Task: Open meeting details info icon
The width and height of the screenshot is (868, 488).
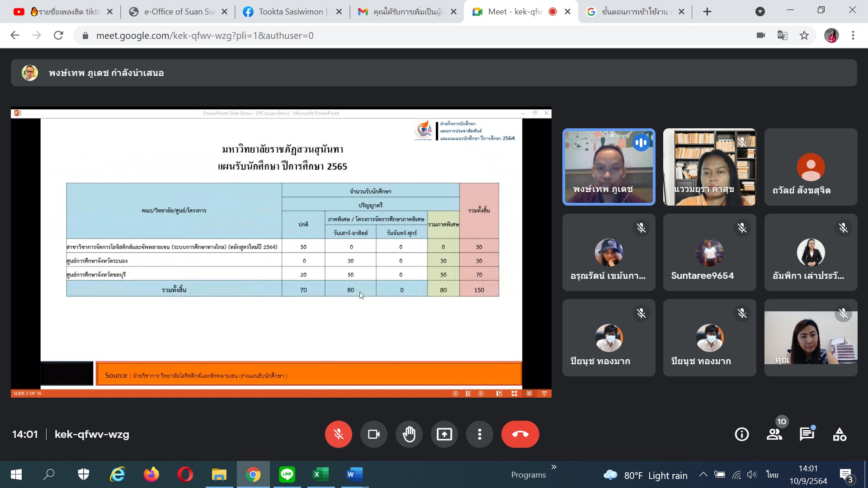Action: tap(741, 434)
